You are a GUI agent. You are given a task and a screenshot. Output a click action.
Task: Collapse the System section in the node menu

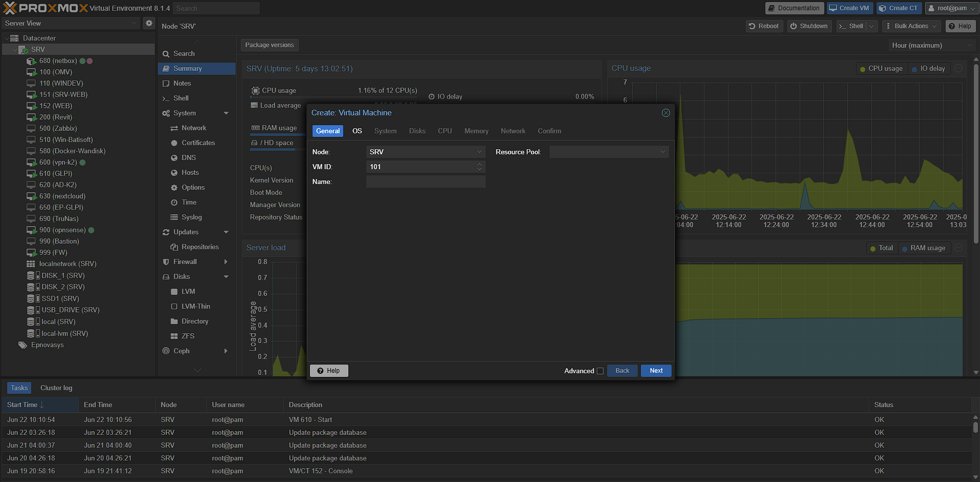pyautogui.click(x=226, y=113)
